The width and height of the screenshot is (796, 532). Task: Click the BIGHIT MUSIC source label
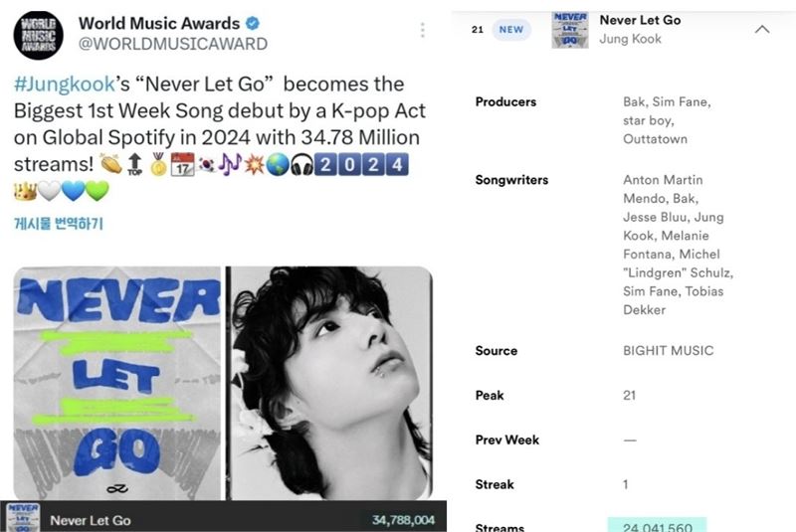click(x=668, y=350)
